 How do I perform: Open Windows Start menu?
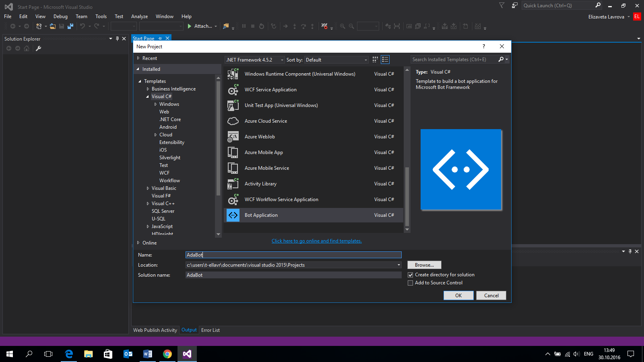pos(10,354)
